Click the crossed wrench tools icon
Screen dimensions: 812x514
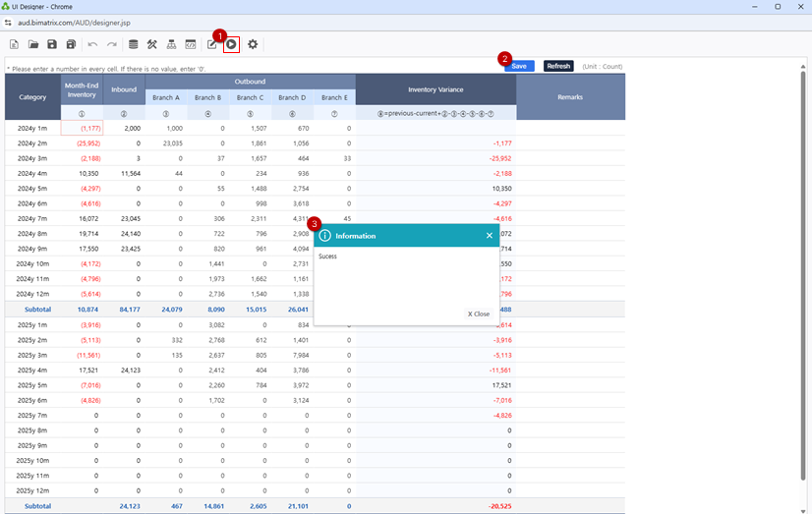pos(152,44)
